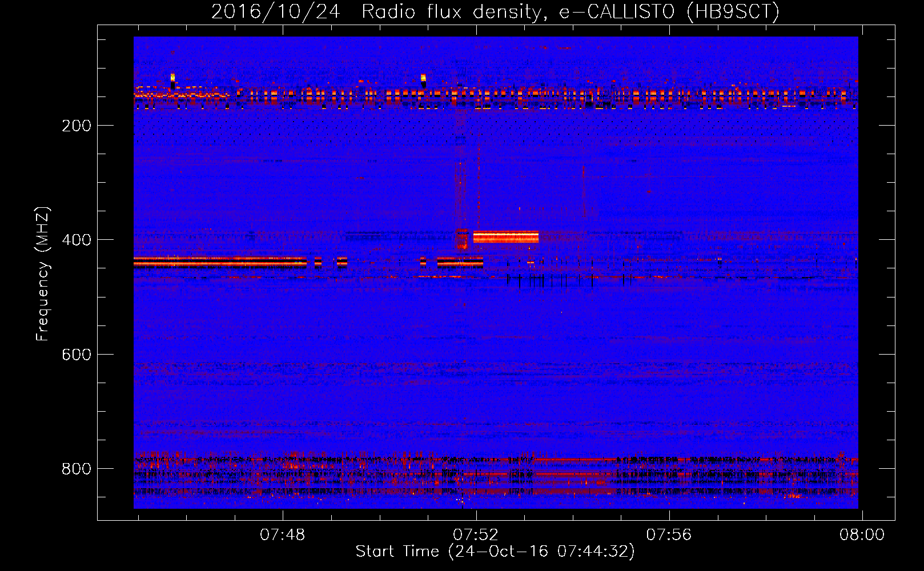This screenshot has height=571, width=924.
Task: Click the 07:48 time tick label
Action: point(283,535)
